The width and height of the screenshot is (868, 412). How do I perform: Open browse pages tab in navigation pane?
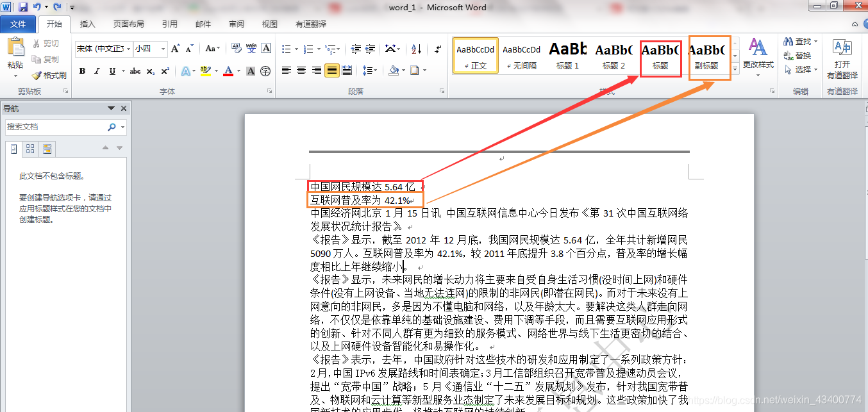tap(29, 149)
